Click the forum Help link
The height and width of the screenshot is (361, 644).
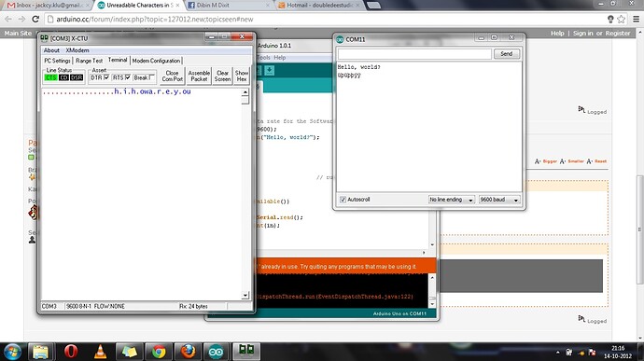tap(557, 34)
